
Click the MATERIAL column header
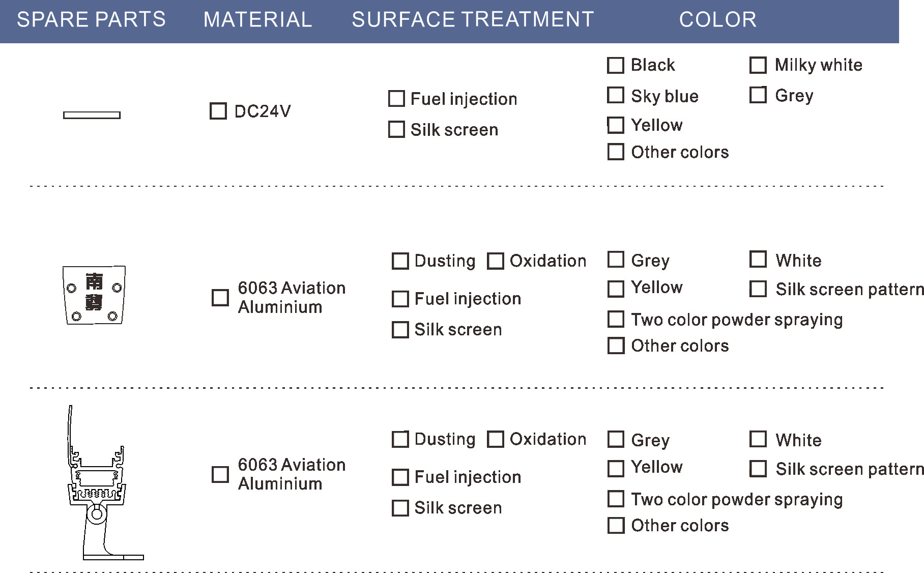point(257,20)
